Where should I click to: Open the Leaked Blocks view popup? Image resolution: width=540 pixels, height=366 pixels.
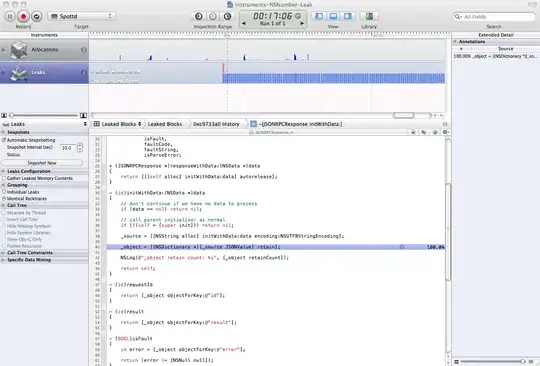coord(117,124)
